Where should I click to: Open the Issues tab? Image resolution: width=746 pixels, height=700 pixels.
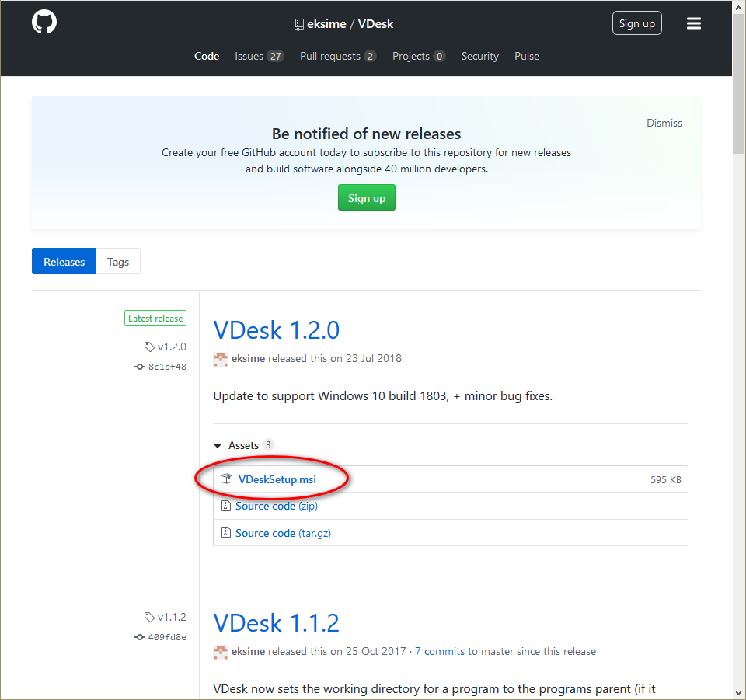pos(259,56)
